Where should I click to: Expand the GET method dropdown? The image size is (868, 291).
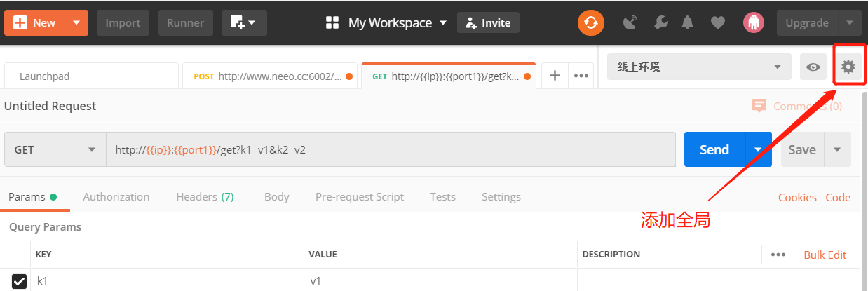(x=55, y=149)
